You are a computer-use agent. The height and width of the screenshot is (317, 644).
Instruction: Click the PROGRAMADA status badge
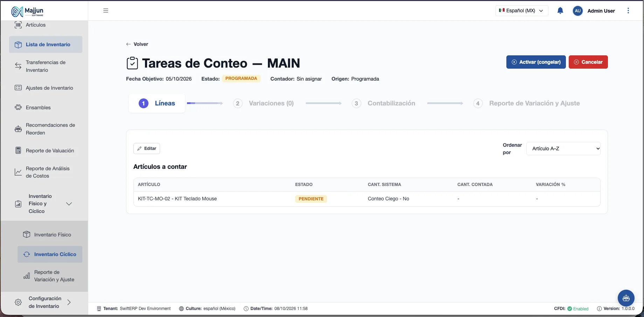point(241,78)
